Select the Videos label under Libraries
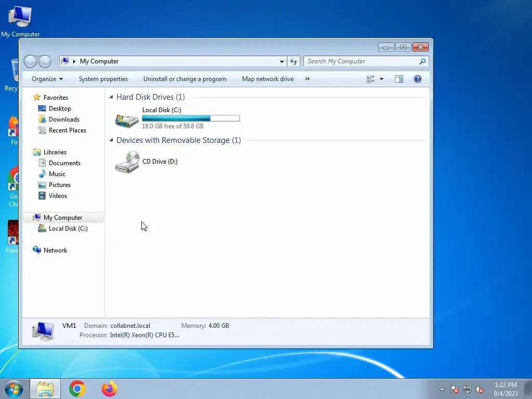Viewport: 532px width, 399px height. [58, 196]
